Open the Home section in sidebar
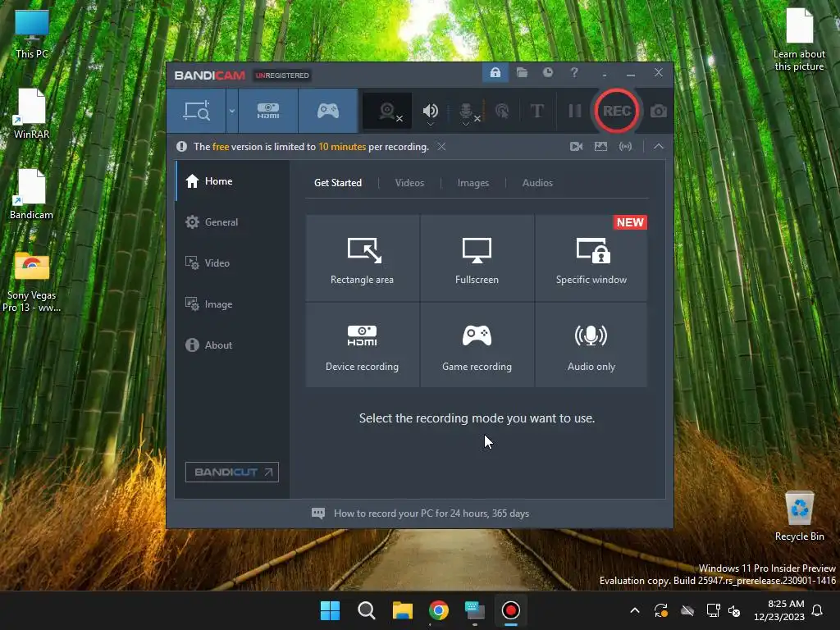 (x=232, y=181)
